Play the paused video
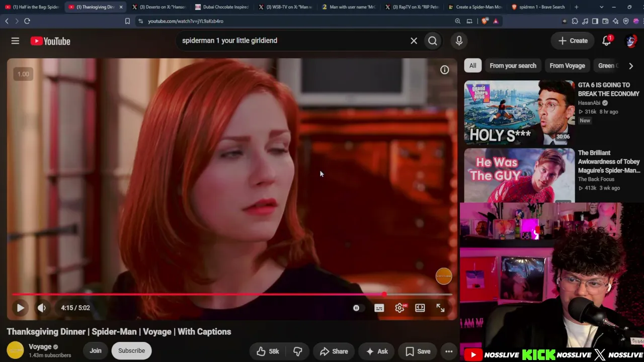 20,308
